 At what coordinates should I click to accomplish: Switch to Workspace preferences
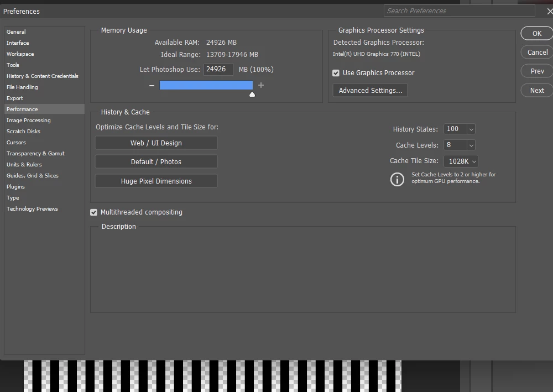[x=20, y=54]
